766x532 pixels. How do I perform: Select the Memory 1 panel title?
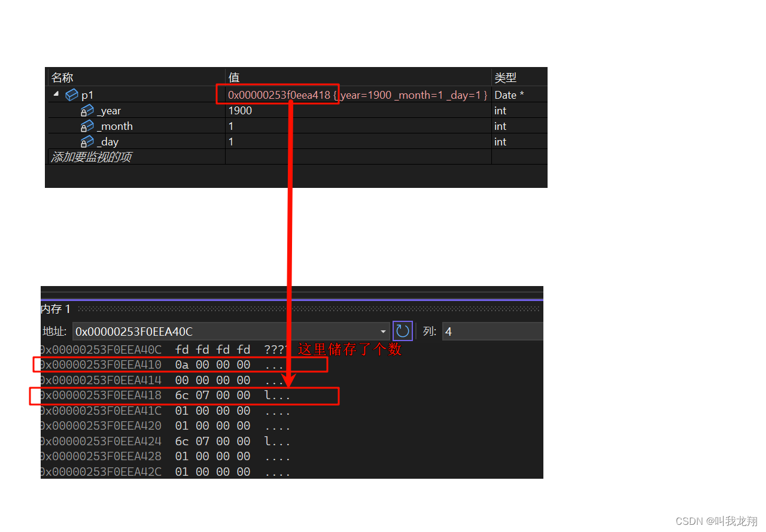coord(56,309)
